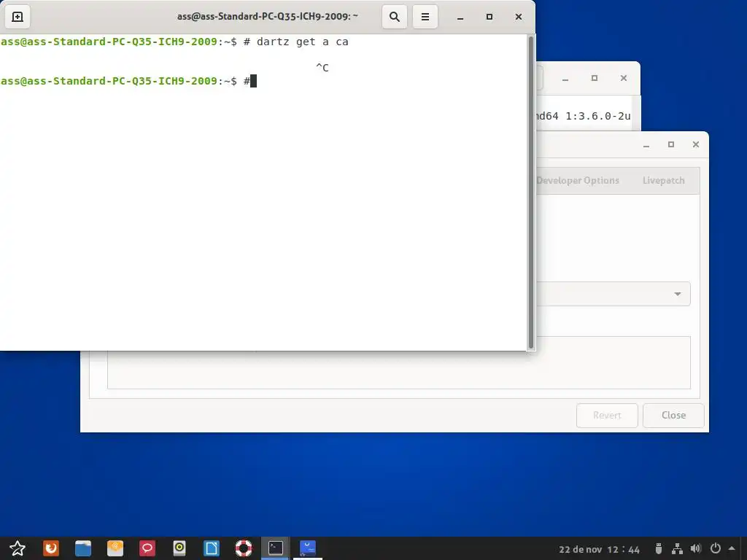This screenshot has height=560, width=747.
Task: Click the Revert button
Action: [x=607, y=415]
